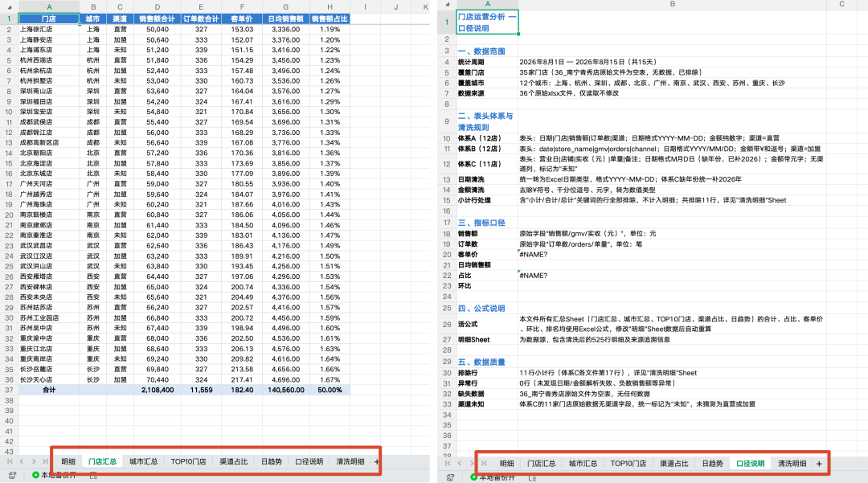Select title cell 门店运营分析 — 口径说明
This screenshot has width=868, height=483.
[487, 23]
